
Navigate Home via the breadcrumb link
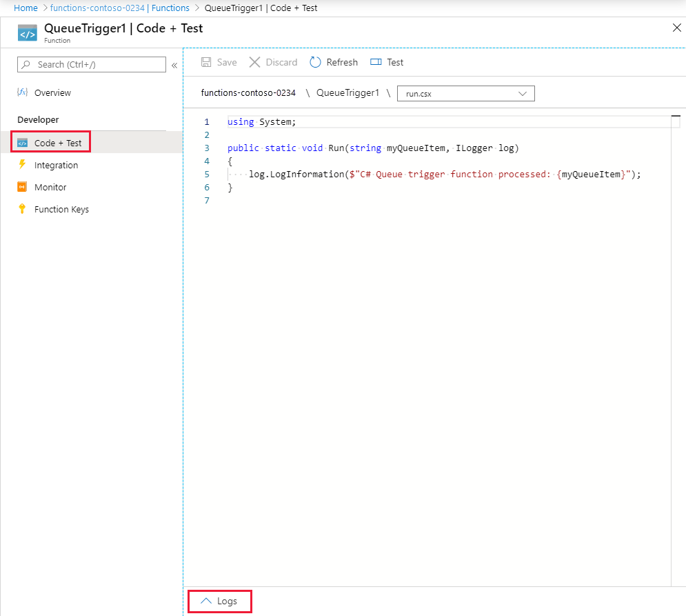pos(26,8)
